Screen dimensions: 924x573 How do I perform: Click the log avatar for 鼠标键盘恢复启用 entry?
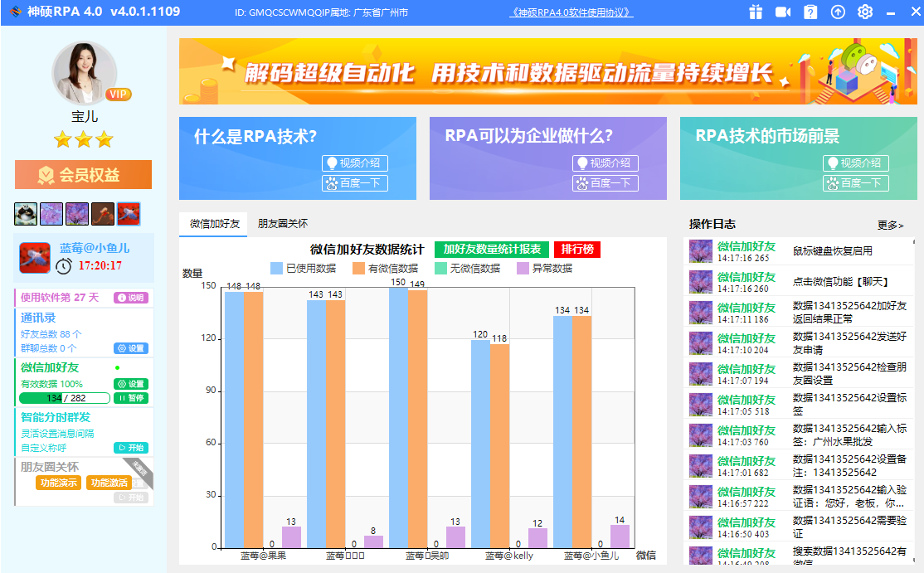pos(701,251)
